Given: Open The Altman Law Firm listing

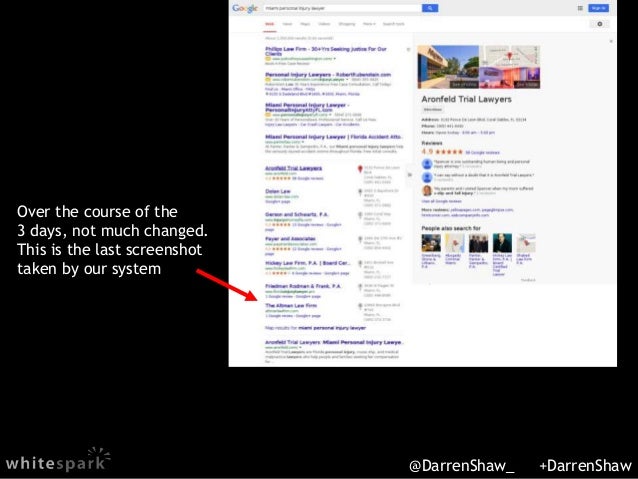Looking at the screenshot, I should pyautogui.click(x=291, y=306).
